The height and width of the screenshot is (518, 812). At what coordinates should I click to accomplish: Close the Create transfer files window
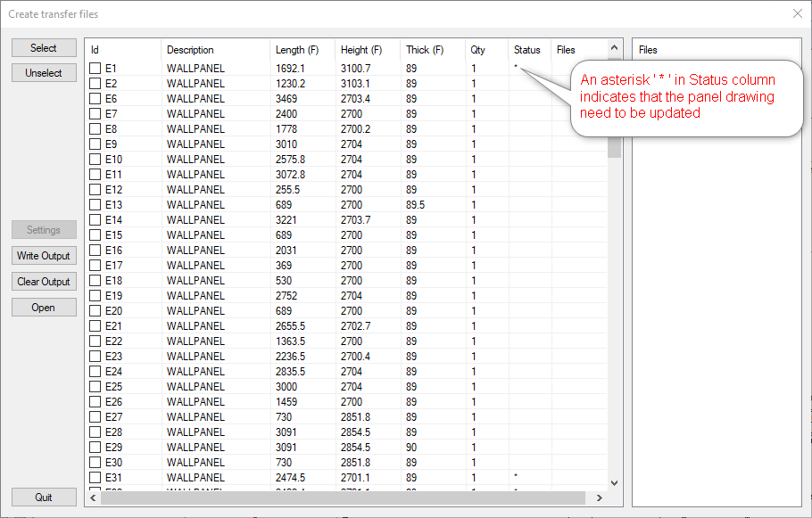click(797, 13)
